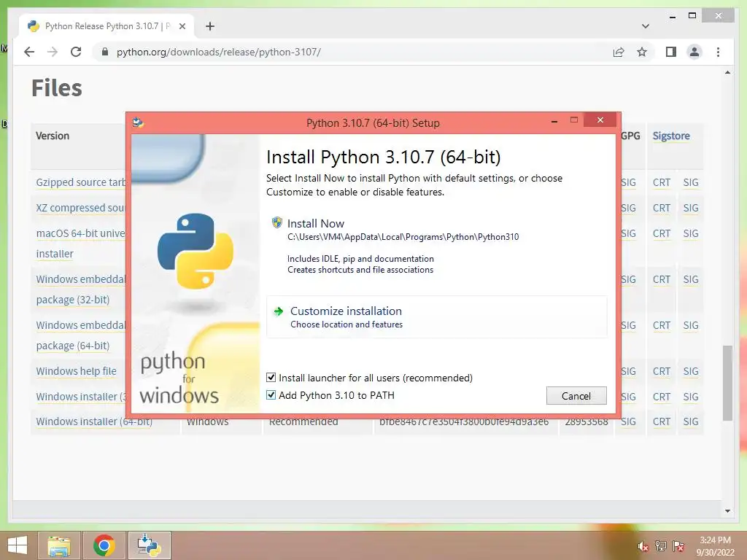Open Chrome tab search dropdown arrow
747x560 pixels.
(x=645, y=26)
